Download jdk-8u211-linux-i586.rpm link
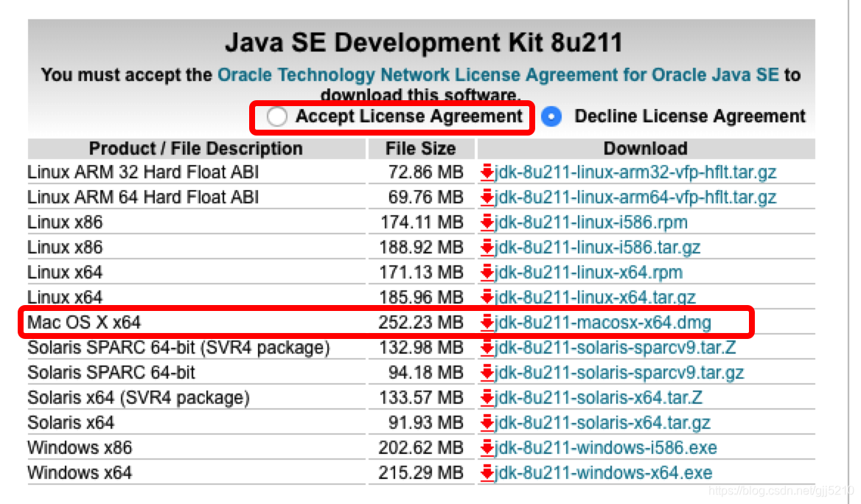 [591, 223]
